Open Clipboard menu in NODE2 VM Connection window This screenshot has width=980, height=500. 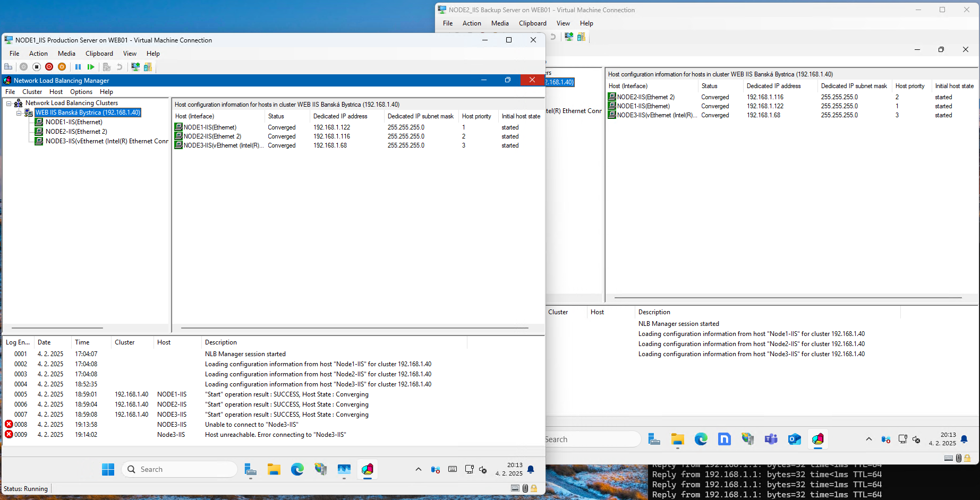533,23
